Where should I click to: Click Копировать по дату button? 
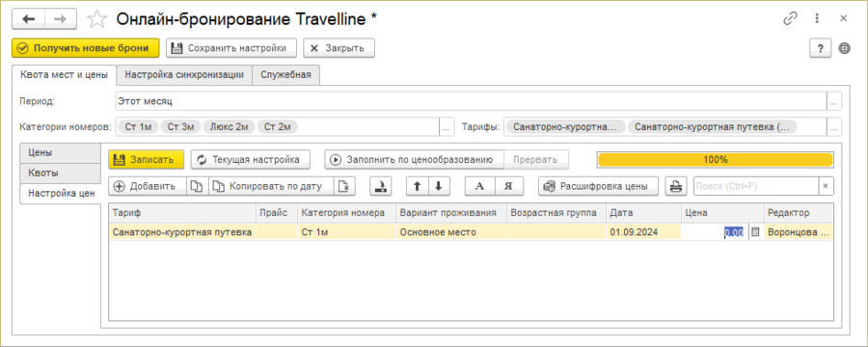(x=271, y=186)
